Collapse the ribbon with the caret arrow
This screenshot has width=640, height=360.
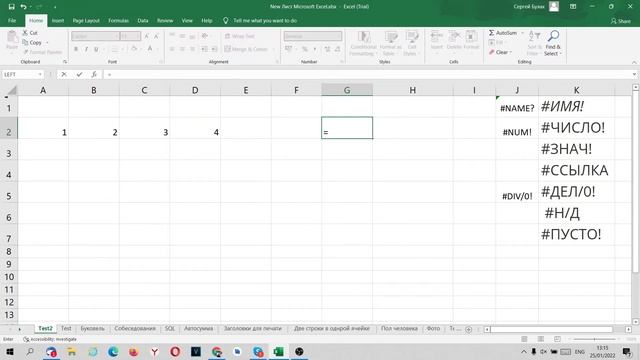(634, 62)
